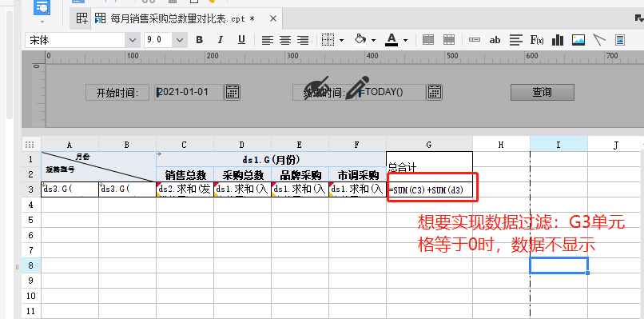Select column A header
The image size is (644, 319).
tap(70, 144)
